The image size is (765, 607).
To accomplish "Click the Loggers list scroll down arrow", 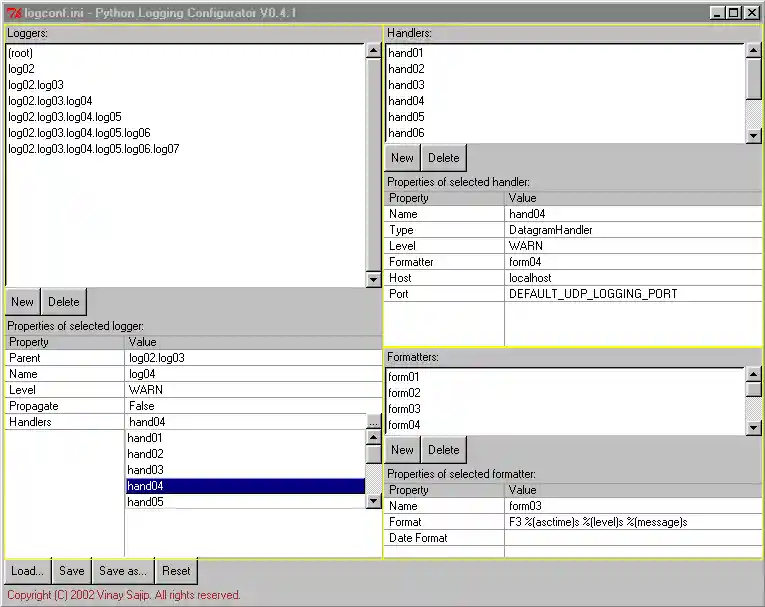I will [373, 280].
